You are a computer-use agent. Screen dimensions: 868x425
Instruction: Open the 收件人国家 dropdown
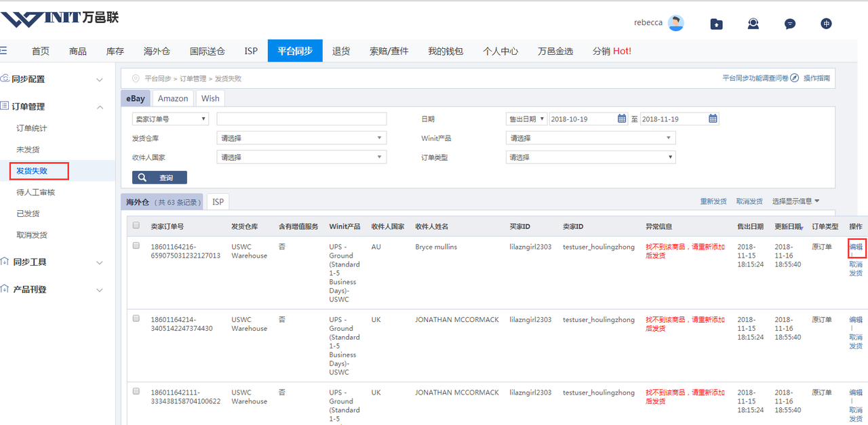point(302,157)
